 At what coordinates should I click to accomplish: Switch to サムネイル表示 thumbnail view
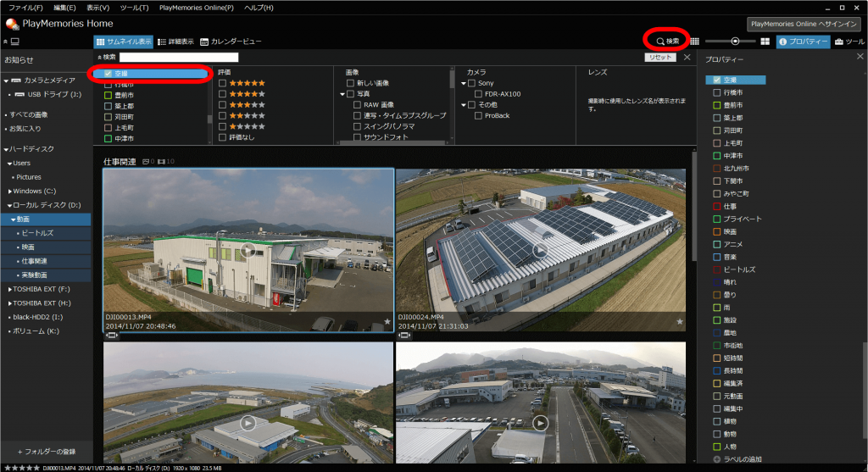(x=124, y=42)
